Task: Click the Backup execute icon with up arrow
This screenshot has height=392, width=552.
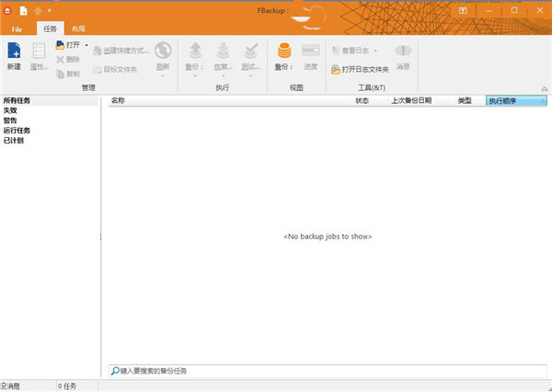Action: pyautogui.click(x=195, y=51)
